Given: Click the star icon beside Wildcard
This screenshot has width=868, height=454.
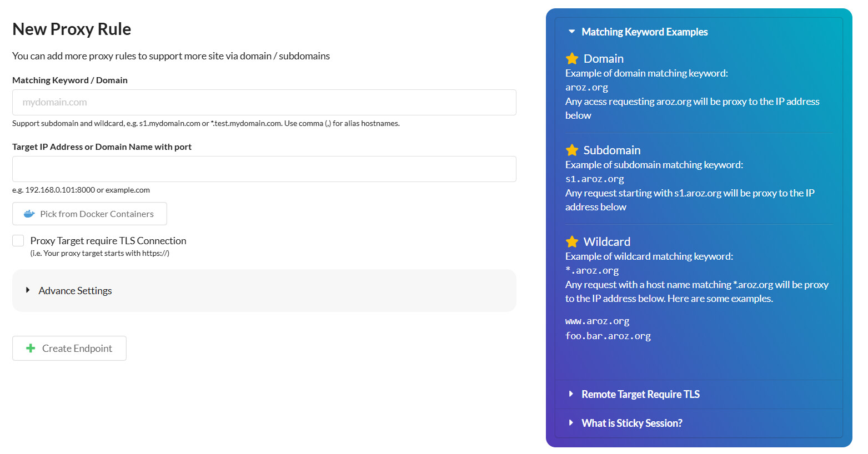Looking at the screenshot, I should click(572, 241).
